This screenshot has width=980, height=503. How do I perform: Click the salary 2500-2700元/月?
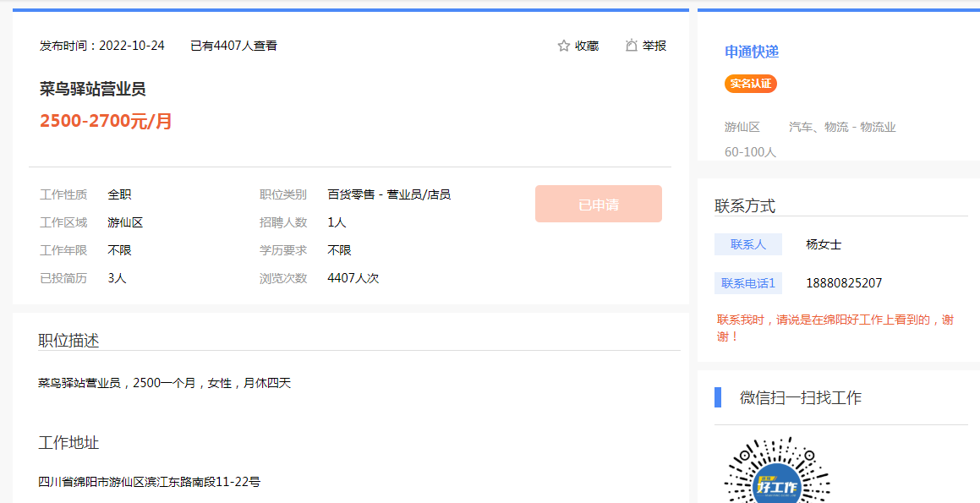click(x=106, y=121)
